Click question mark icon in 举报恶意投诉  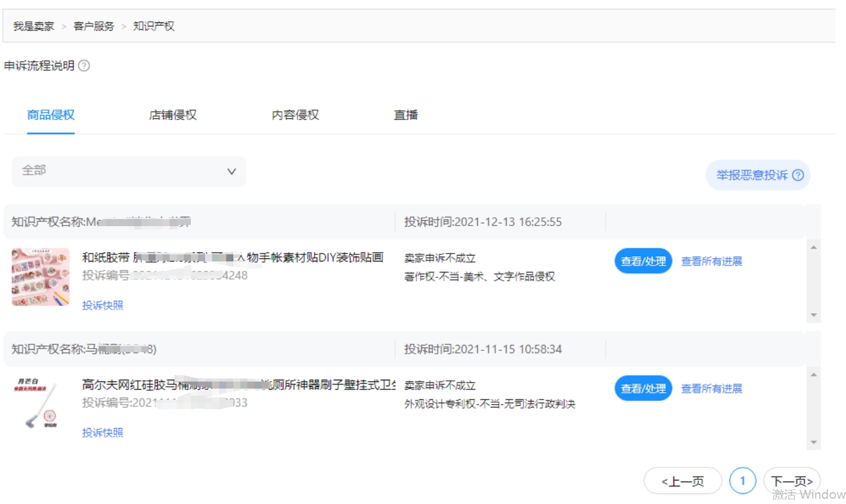coord(798,175)
